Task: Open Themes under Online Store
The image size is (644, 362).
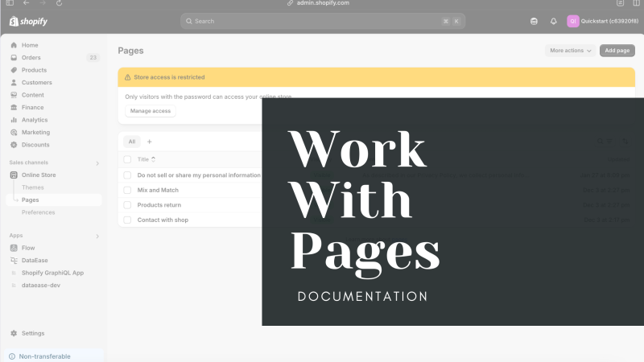Action: point(33,187)
